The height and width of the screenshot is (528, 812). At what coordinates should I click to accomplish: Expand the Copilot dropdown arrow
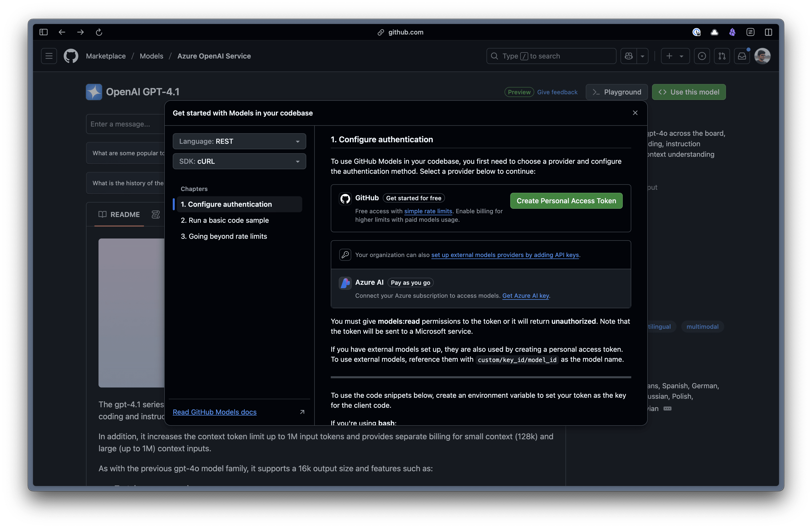(642, 56)
